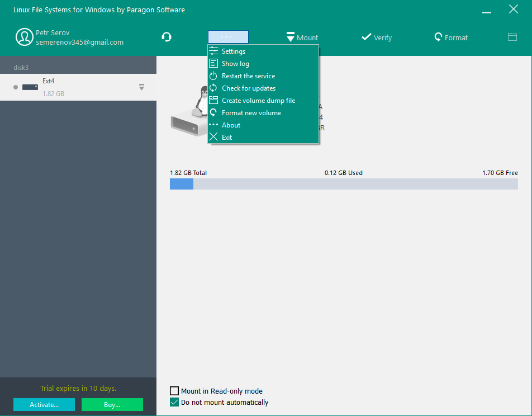Image resolution: width=532 pixels, height=416 pixels.
Task: Click the Create volume dump file icon
Action: 213,101
